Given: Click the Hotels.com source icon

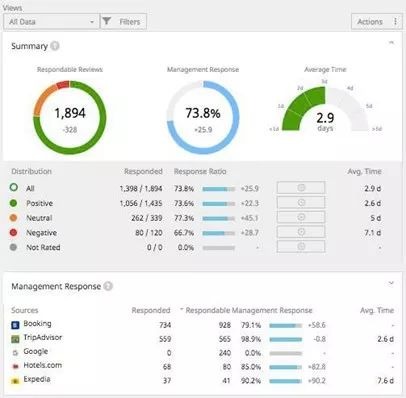Looking at the screenshot, I should (x=15, y=366).
